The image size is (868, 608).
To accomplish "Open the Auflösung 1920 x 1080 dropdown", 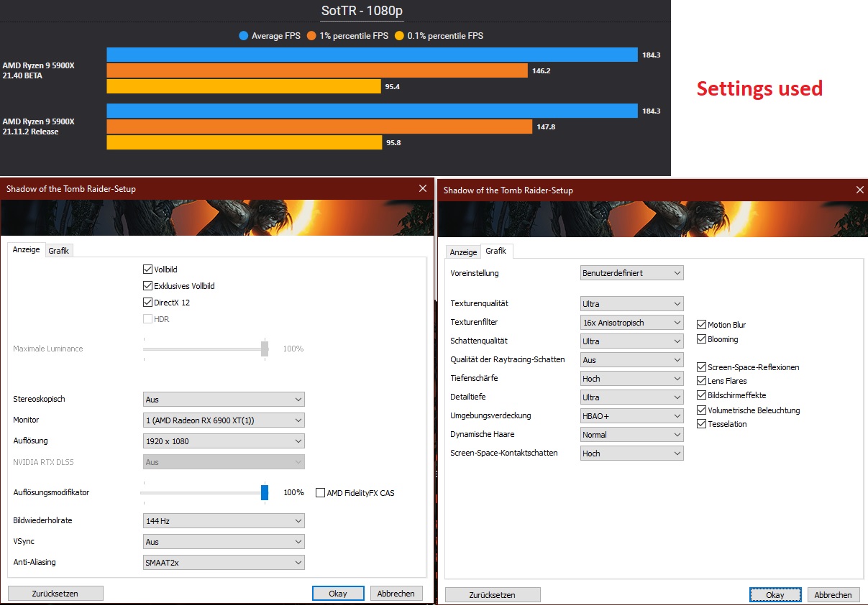I will (224, 441).
